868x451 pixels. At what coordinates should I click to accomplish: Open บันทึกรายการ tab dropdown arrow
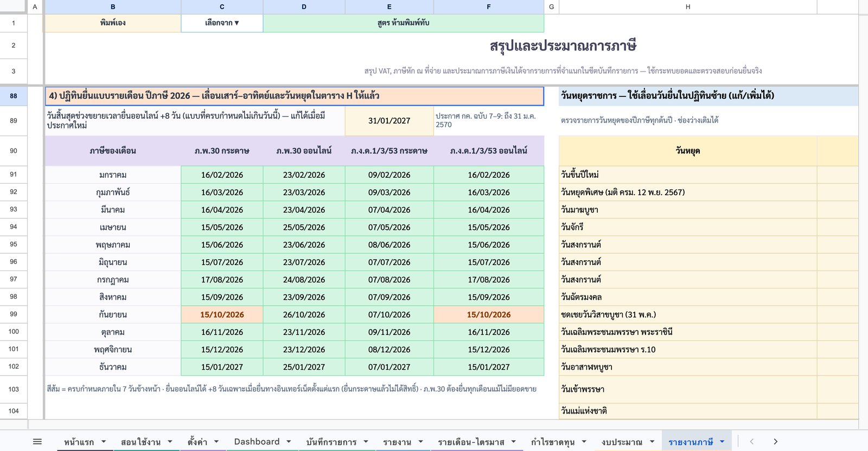[366, 442]
